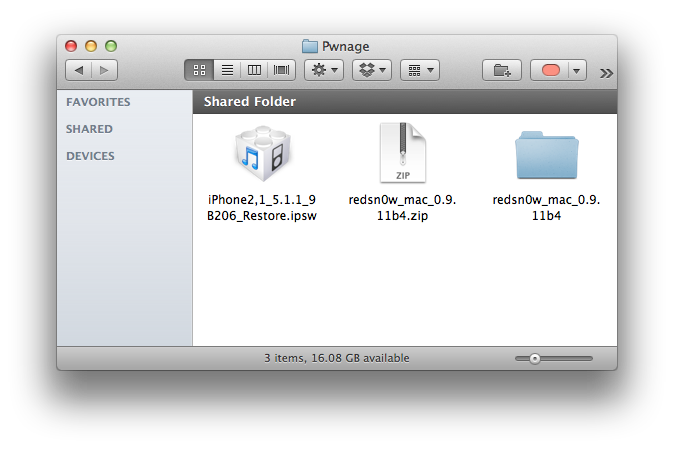Viewport: 674px width, 449px height.
Task: Switch to Cover Flow view
Action: (282, 70)
